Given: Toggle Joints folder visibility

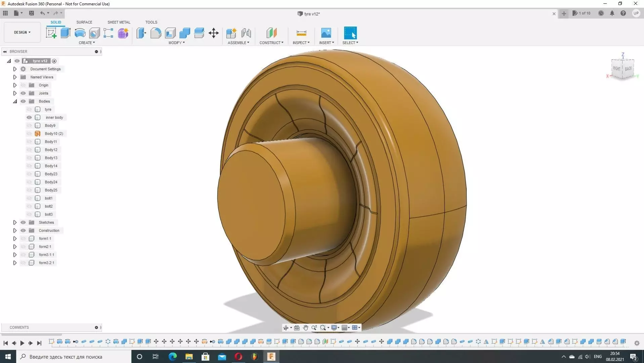Looking at the screenshot, I should coord(23,93).
